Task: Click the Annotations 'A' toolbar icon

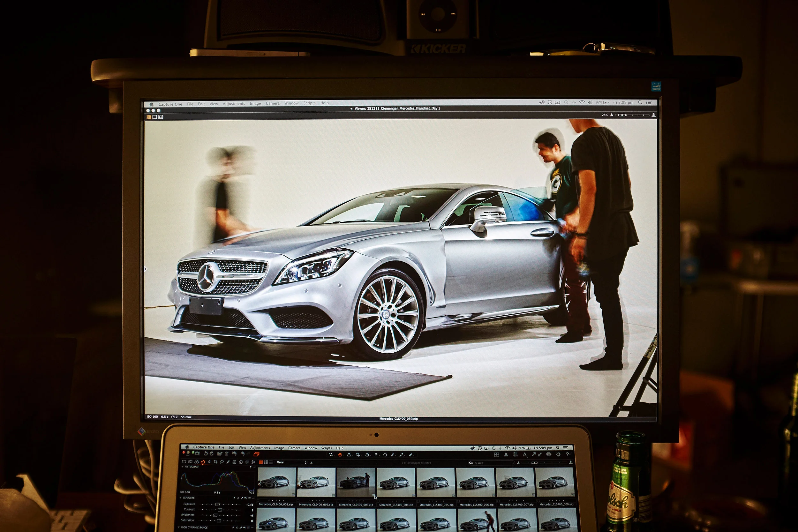Action: pos(525,455)
